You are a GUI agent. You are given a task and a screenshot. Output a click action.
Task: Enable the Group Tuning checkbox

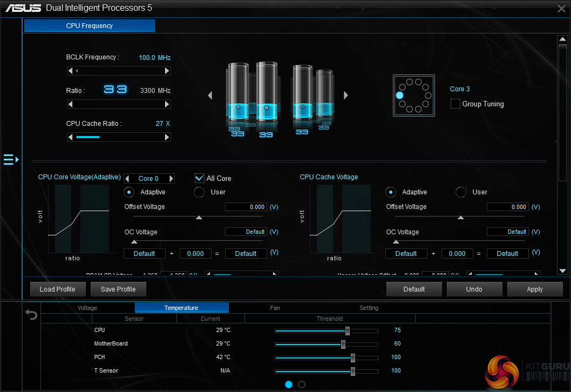click(456, 104)
